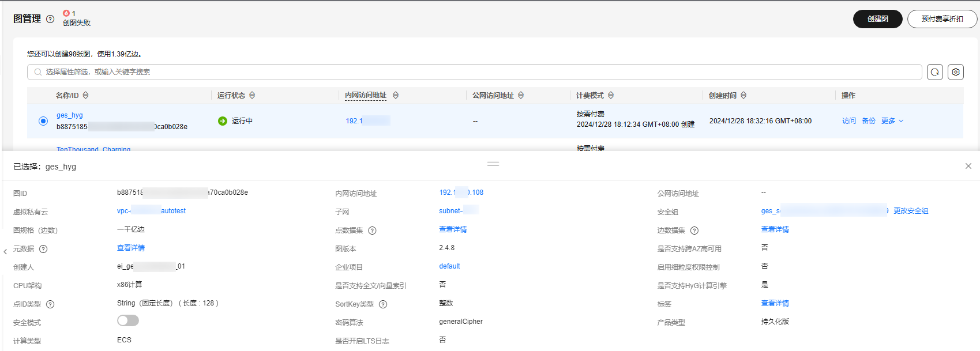Open the ges_hyg graph name link

70,115
